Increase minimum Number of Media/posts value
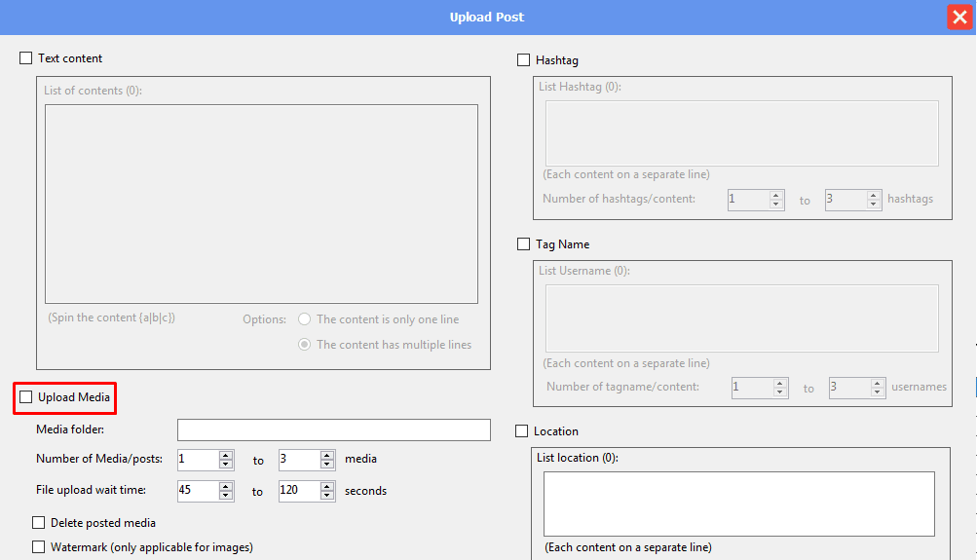 pyautogui.click(x=226, y=455)
